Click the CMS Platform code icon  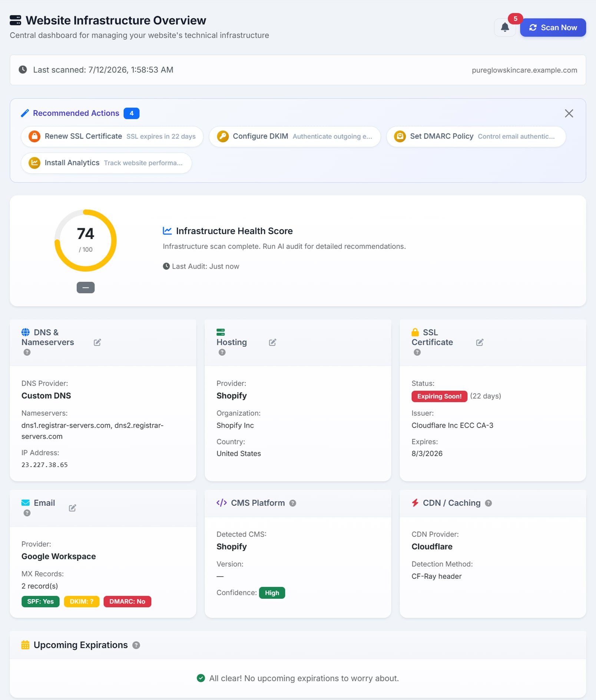[222, 503]
